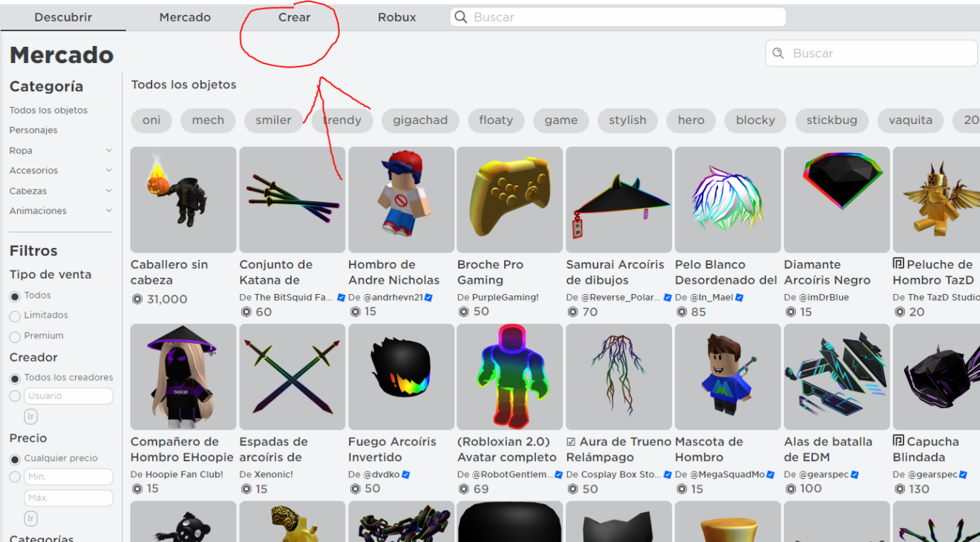Viewport: 980px width, 542px height.
Task: Click the magnifier icon in the Mercado search box
Action: [x=778, y=53]
